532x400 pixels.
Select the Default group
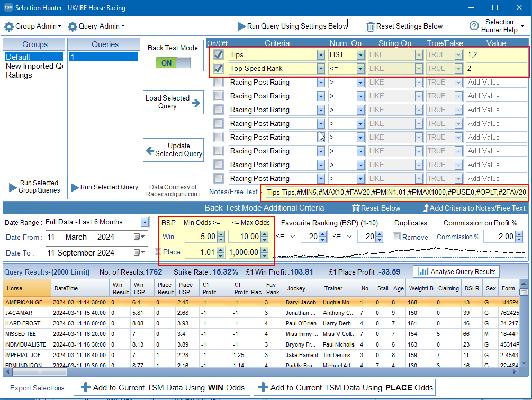pyautogui.click(x=34, y=57)
